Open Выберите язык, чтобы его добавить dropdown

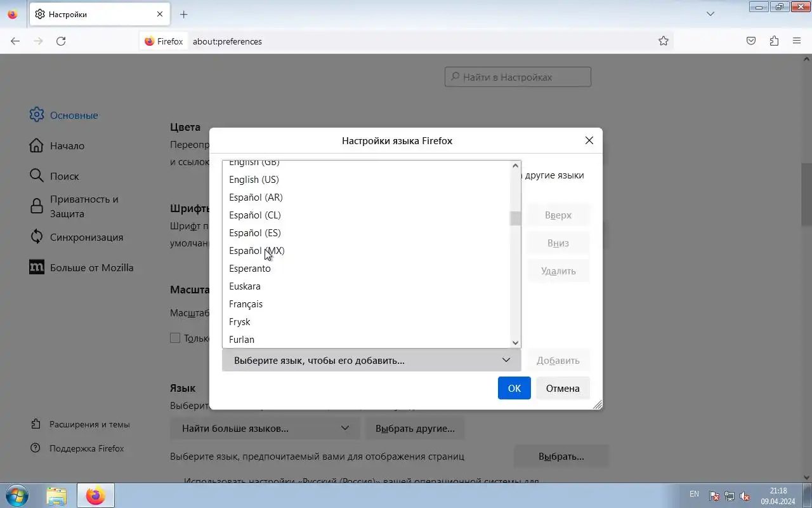372,360
